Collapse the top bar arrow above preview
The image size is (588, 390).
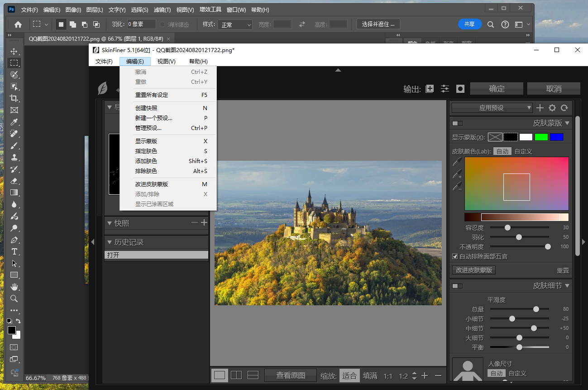tap(338, 70)
